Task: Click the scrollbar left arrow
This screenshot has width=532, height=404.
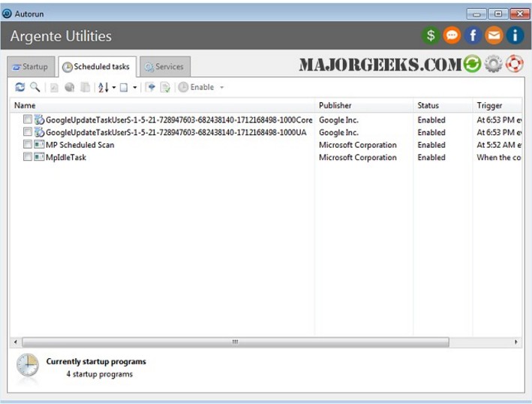Action: [x=16, y=342]
